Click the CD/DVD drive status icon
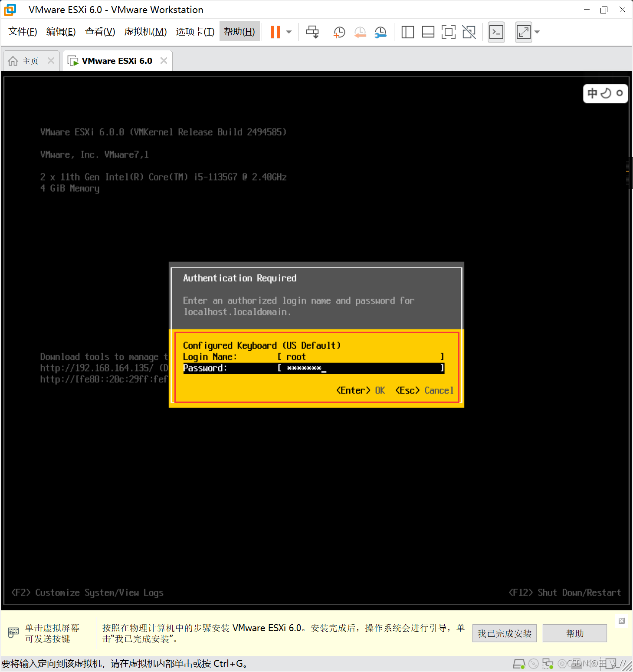 pos(534,664)
